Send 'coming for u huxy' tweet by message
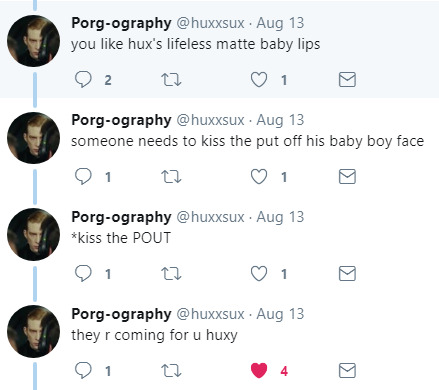The image size is (439, 390). click(347, 371)
